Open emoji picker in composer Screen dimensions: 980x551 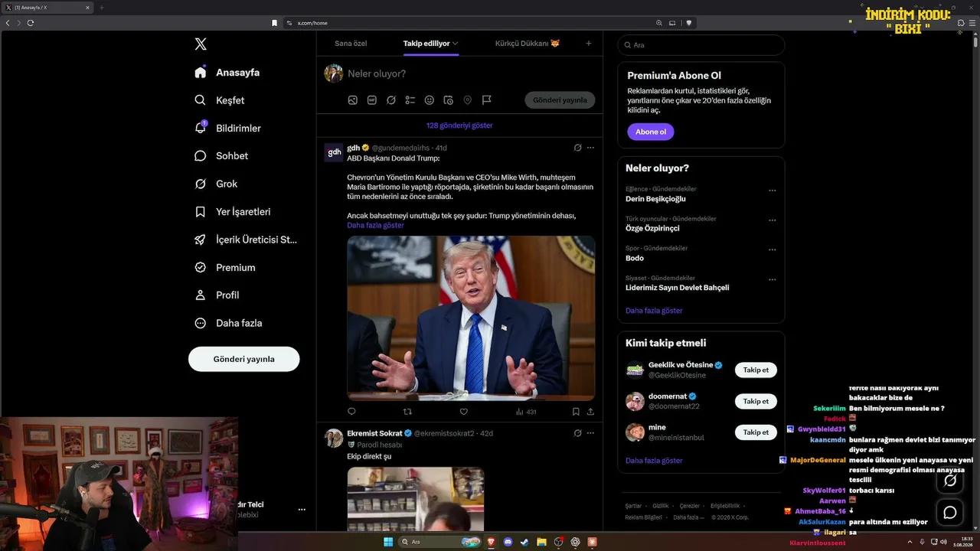[x=430, y=100]
